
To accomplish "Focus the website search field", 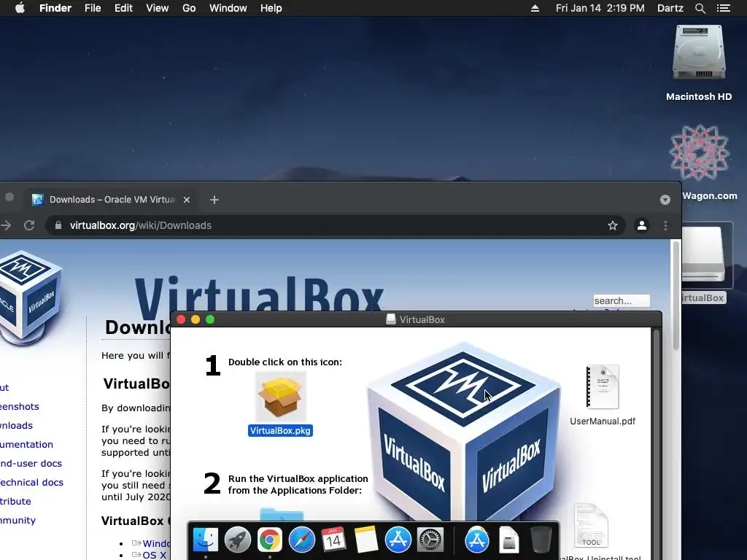I will [x=622, y=300].
